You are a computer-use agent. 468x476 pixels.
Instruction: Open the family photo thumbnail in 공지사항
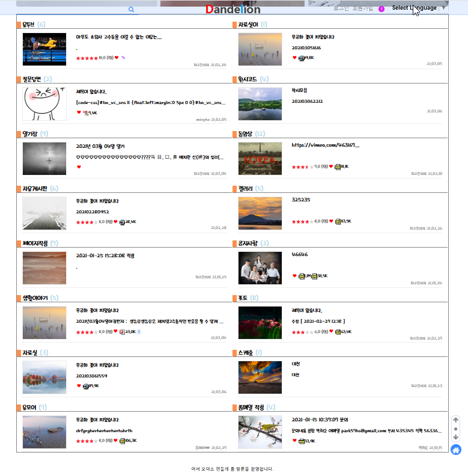(x=260, y=267)
